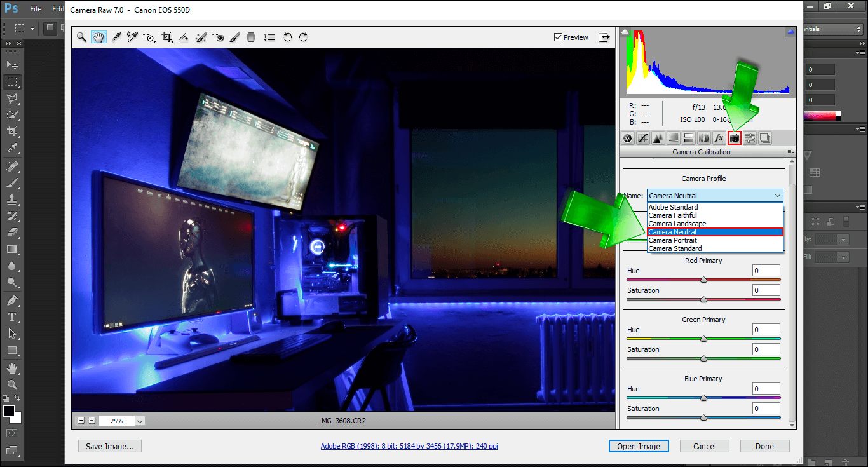
Task: Click Green Primary Saturation slider handle
Action: 703,358
